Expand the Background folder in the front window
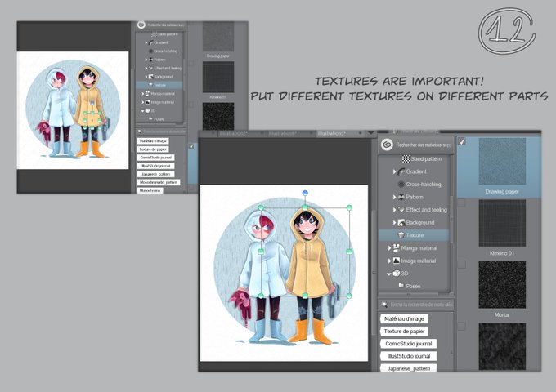 [x=394, y=223]
